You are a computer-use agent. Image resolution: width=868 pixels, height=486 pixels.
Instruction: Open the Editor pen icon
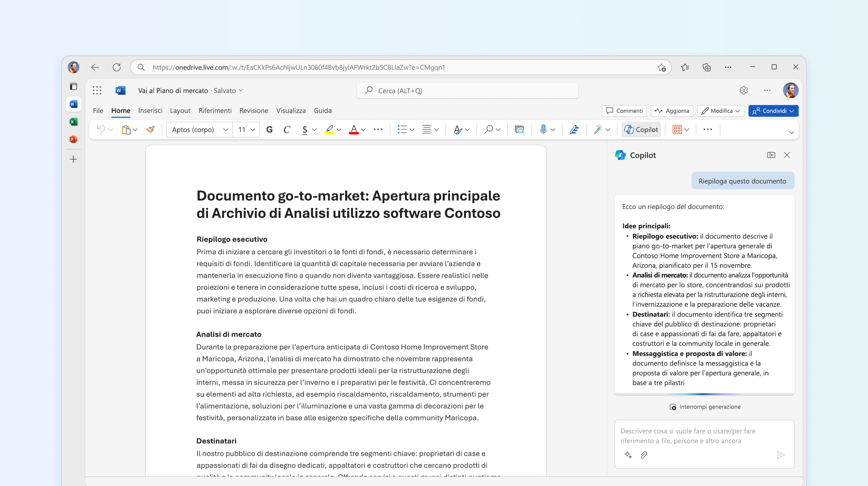click(574, 129)
